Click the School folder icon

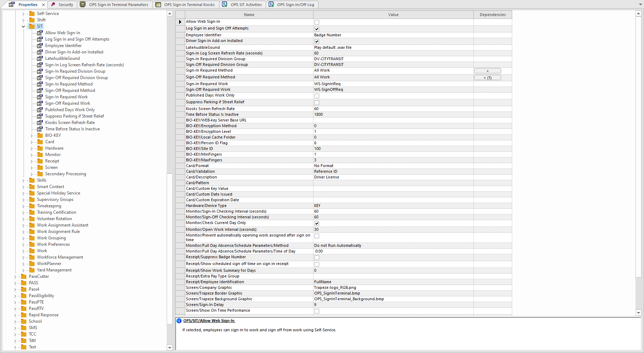point(24,321)
